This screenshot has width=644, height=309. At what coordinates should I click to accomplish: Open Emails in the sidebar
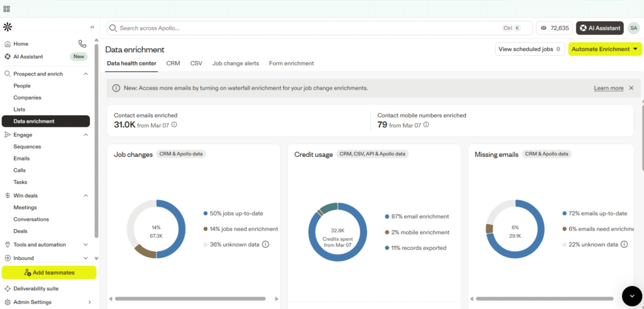pyautogui.click(x=21, y=159)
